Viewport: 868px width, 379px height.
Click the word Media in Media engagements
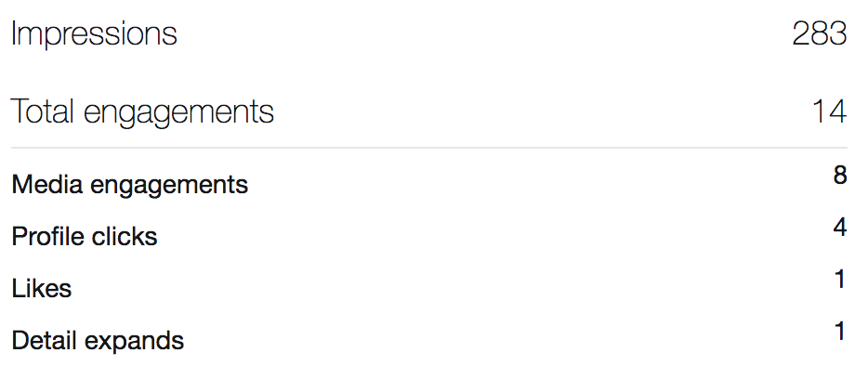tap(44, 185)
